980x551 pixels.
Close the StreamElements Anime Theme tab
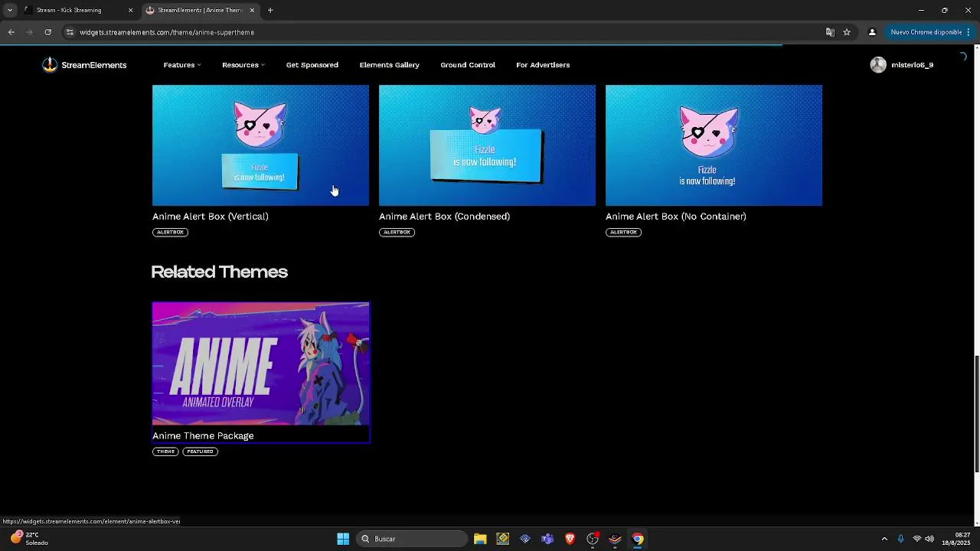[252, 10]
